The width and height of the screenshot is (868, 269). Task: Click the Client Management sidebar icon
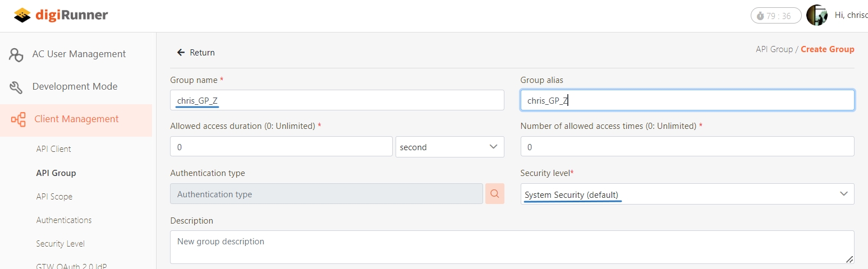click(19, 119)
